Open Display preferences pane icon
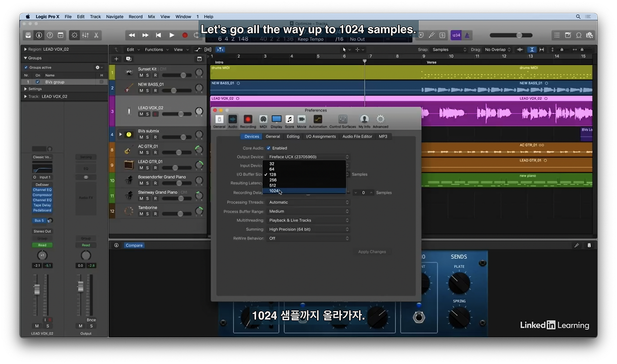Viewport: 617px width, 364px height. coord(276,121)
